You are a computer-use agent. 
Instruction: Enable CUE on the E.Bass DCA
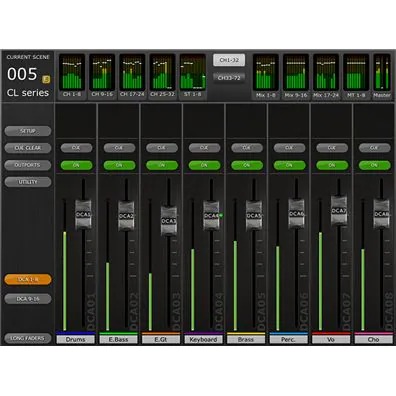[119, 148]
